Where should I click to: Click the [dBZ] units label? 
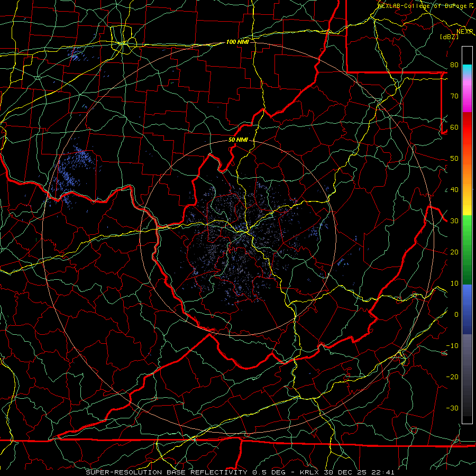449,36
